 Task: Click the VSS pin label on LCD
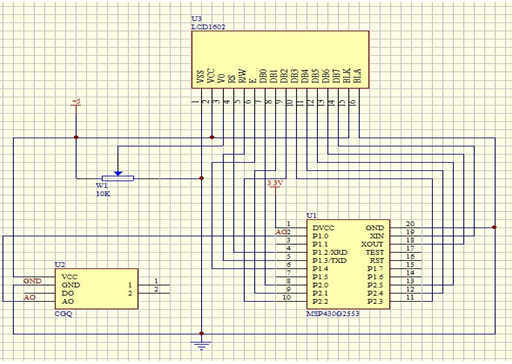click(x=201, y=77)
